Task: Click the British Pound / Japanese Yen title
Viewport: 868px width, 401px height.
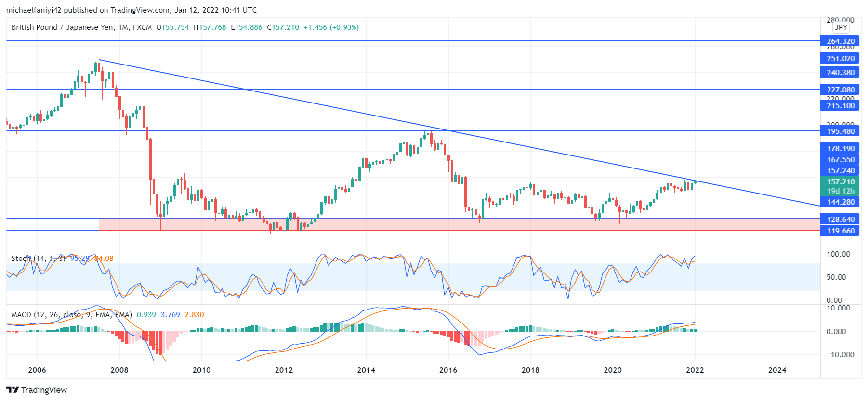Action: [63, 27]
